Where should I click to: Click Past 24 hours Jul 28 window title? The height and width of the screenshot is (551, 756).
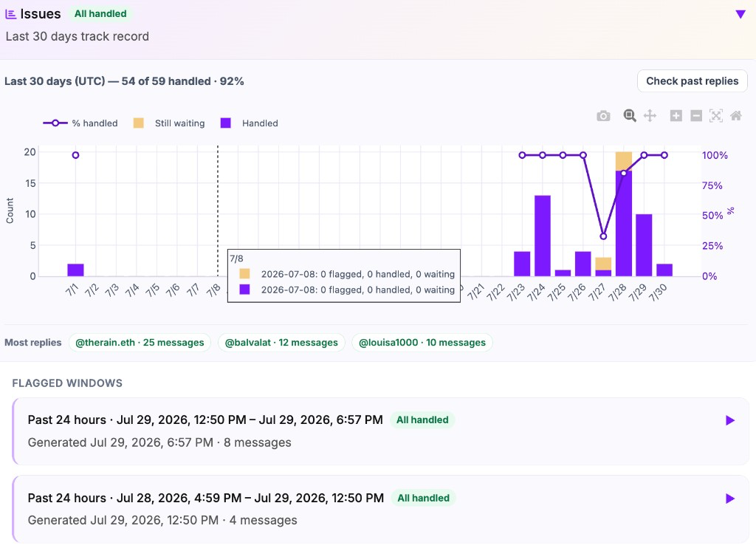pyautogui.click(x=206, y=498)
